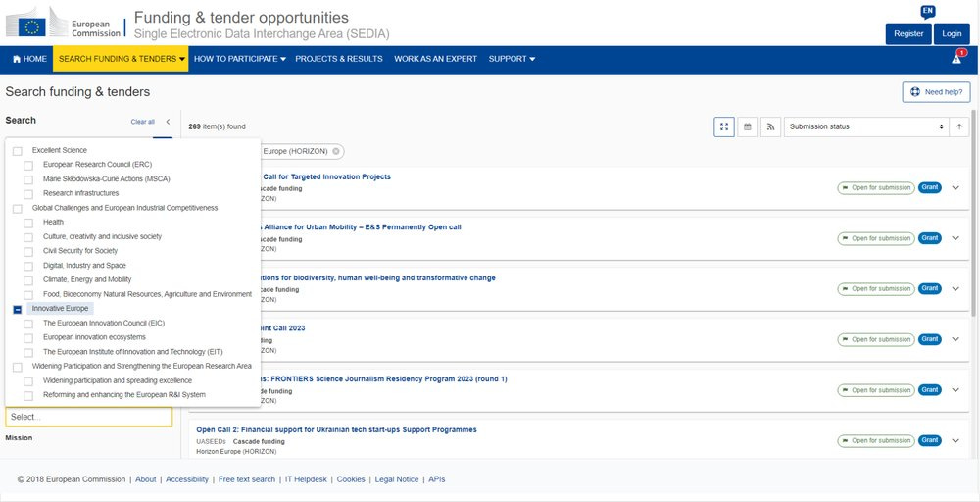Screen dimensions: 980x502
Task: Collapse the Search panel with chevron
Action: (x=168, y=122)
